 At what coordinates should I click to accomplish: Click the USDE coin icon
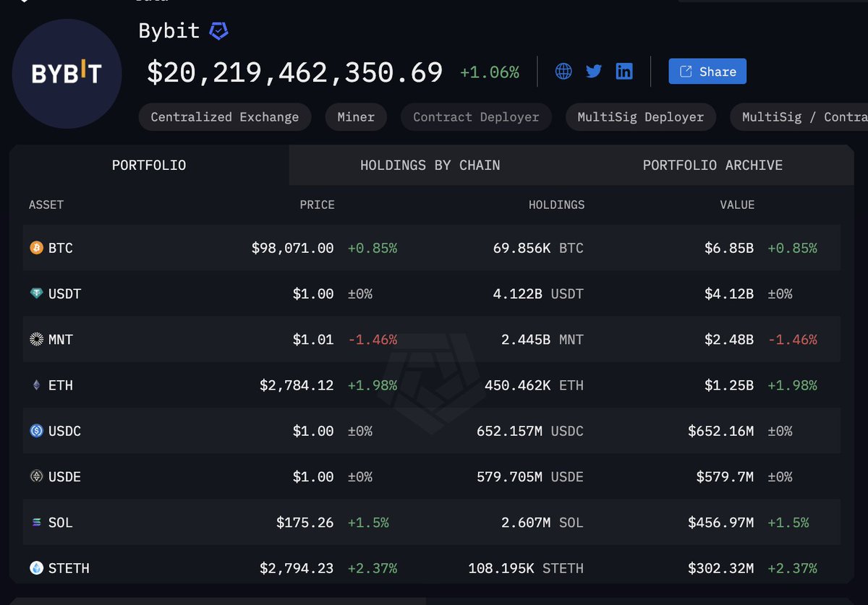(36, 476)
